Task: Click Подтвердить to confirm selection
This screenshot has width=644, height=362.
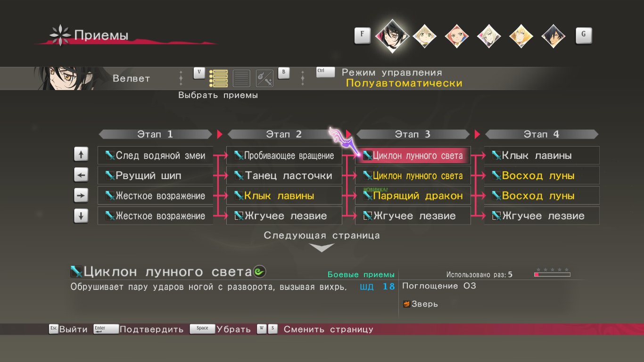Action: pos(152,329)
